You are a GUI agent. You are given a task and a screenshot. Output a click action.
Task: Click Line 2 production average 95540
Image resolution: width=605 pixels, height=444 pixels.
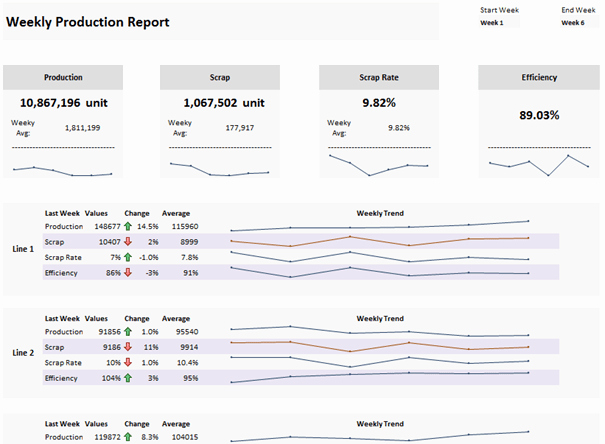tap(187, 332)
